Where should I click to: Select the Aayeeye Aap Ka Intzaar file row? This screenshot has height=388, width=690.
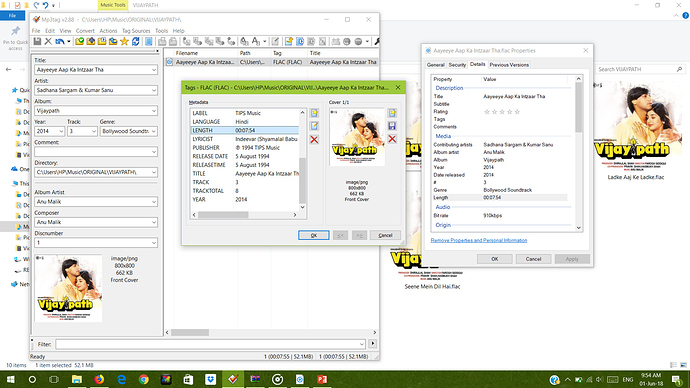[x=272, y=62]
